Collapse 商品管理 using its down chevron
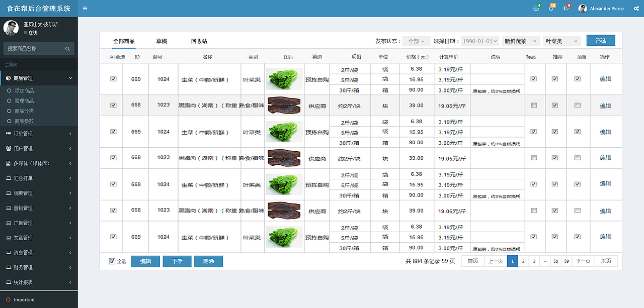 tap(70, 78)
